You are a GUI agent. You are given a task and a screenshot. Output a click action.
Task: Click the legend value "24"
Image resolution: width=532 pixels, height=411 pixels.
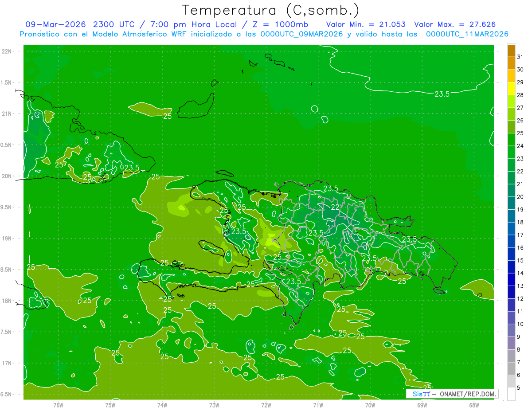coord(520,146)
